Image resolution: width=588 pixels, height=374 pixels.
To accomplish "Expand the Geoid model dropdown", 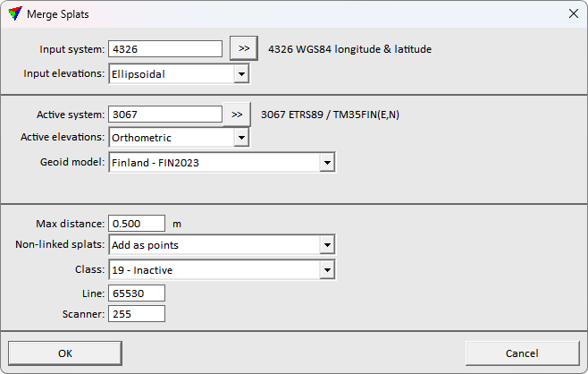I will tap(327, 163).
